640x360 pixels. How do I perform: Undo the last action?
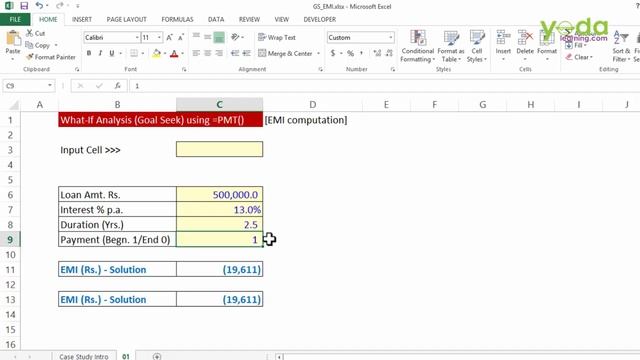[39, 6]
